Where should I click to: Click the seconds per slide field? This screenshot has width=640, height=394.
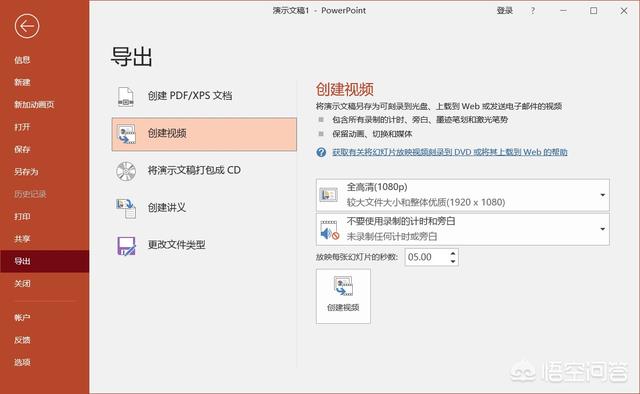[x=427, y=257]
